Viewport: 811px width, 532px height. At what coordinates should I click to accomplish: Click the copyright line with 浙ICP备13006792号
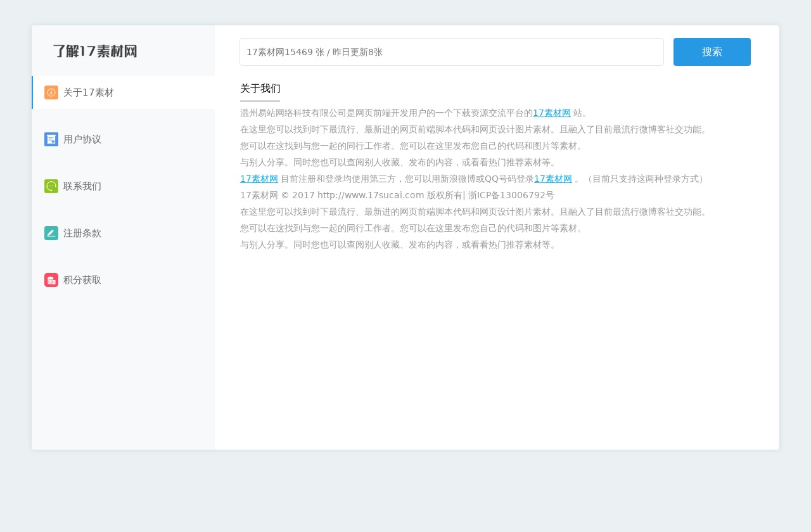[x=397, y=195]
